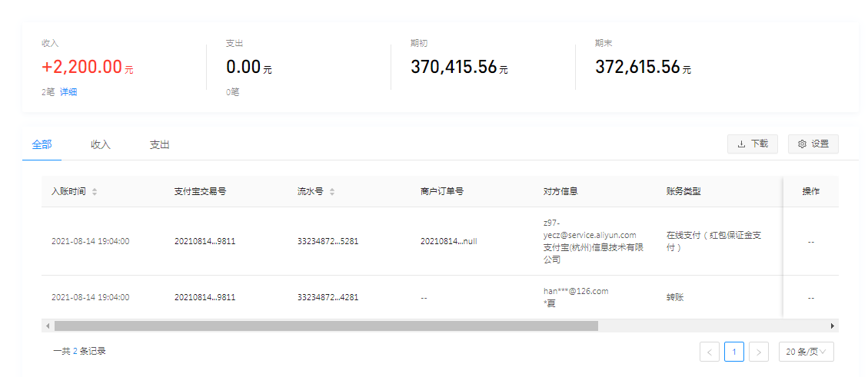Click the 对方信息 column header

pyautogui.click(x=560, y=192)
